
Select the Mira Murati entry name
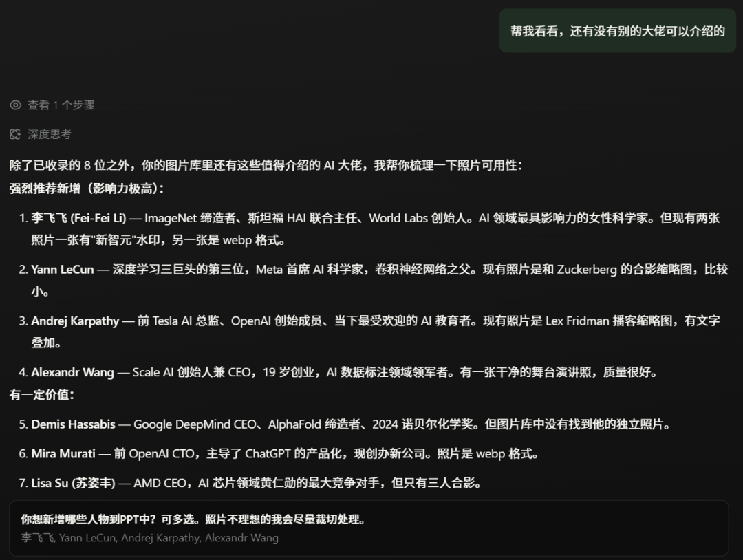(x=65, y=454)
